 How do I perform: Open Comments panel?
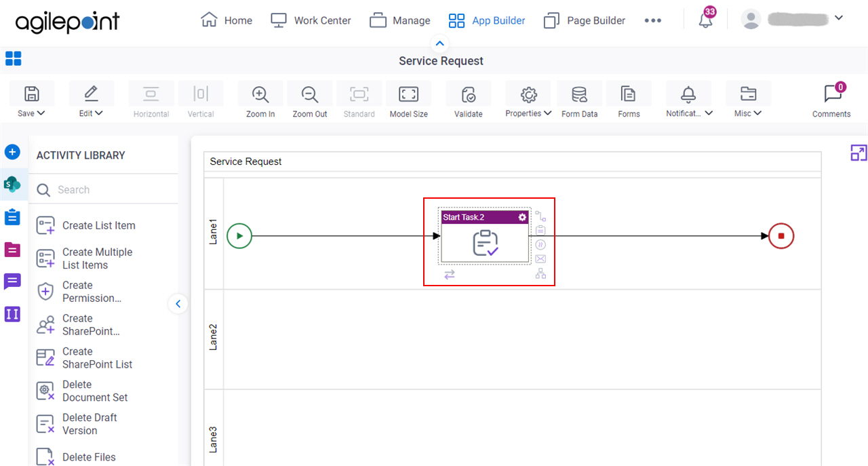click(831, 101)
